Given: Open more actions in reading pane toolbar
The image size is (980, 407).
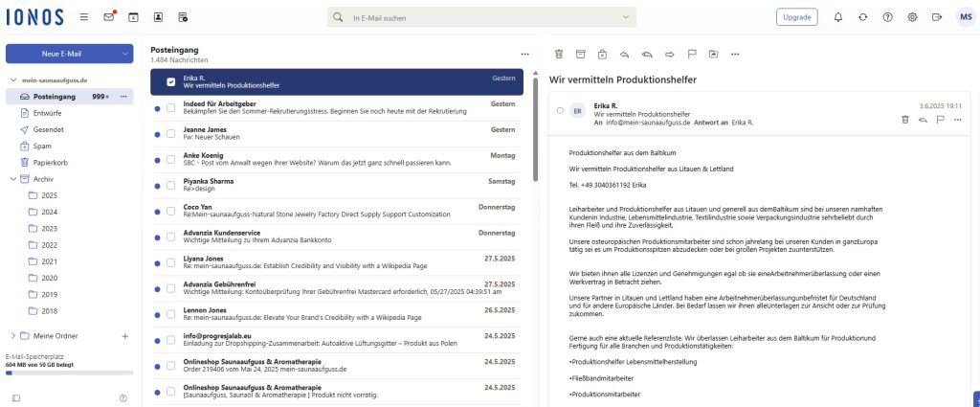Looking at the screenshot, I should (735, 55).
